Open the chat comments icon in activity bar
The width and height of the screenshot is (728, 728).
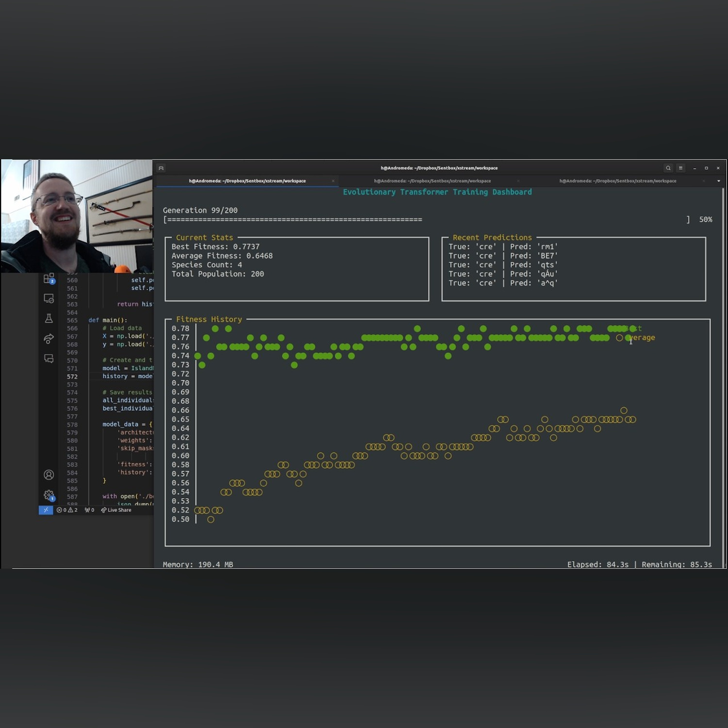[x=49, y=358]
